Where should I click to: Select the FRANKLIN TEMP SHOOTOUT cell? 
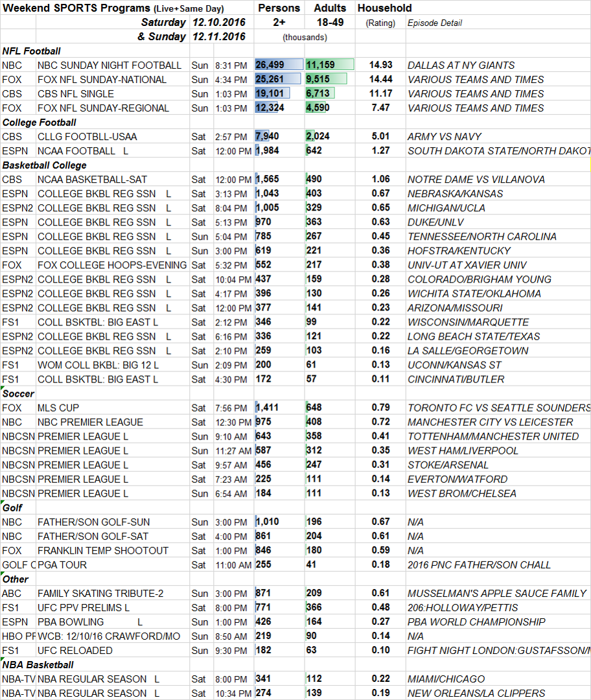click(x=103, y=550)
